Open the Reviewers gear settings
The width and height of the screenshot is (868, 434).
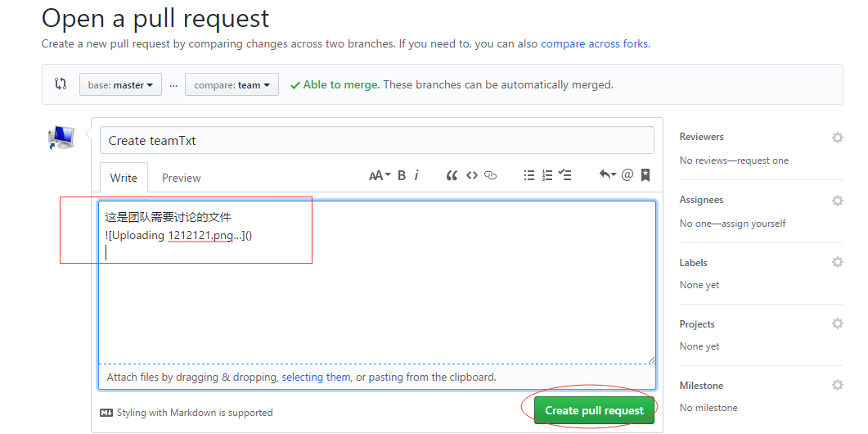click(838, 138)
